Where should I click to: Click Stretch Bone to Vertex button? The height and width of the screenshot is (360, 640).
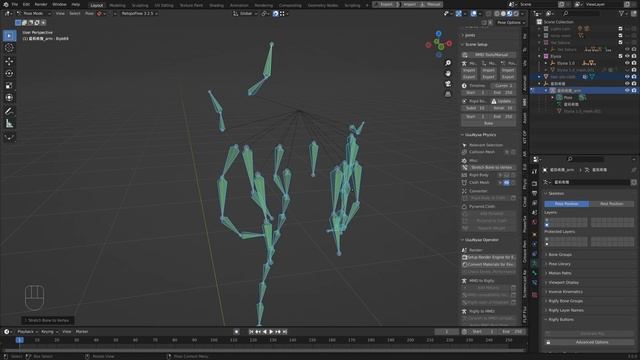click(489, 168)
